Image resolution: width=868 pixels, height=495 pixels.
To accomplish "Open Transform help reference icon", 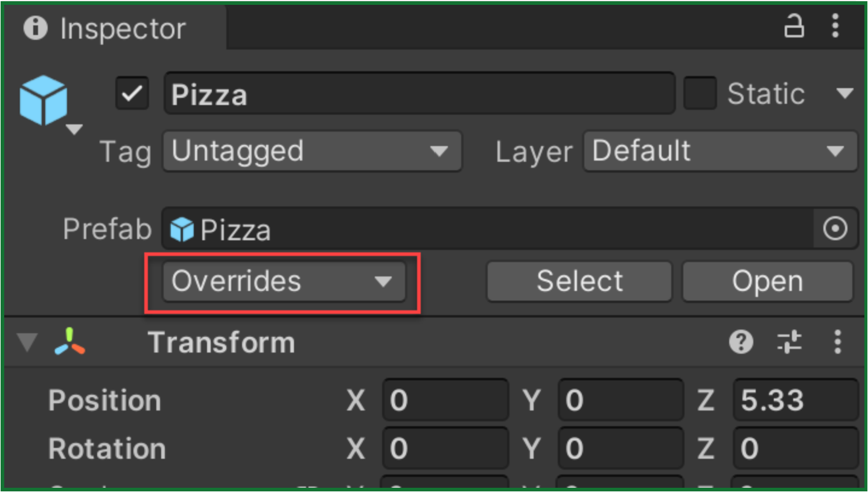I will click(x=741, y=343).
